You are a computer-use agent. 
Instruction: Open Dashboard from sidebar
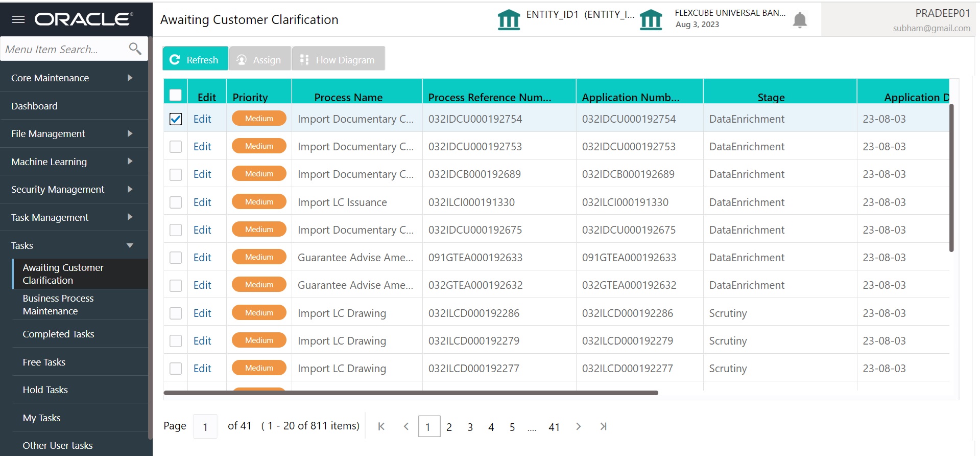pyautogui.click(x=74, y=106)
